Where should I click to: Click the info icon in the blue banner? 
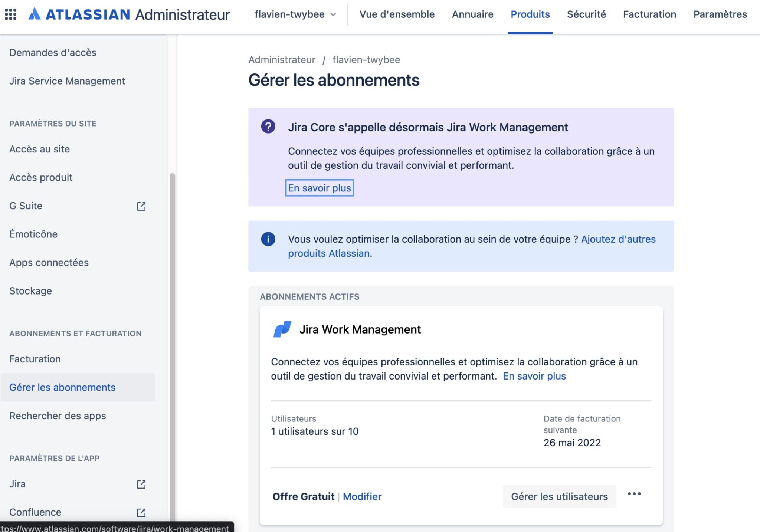coord(268,239)
